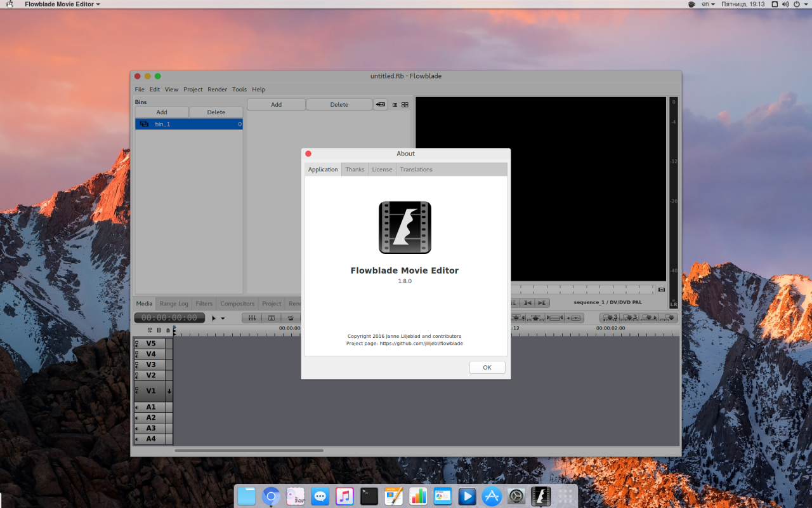This screenshot has width=812, height=508.
Task: Open the music player in the dock
Action: 344,496
